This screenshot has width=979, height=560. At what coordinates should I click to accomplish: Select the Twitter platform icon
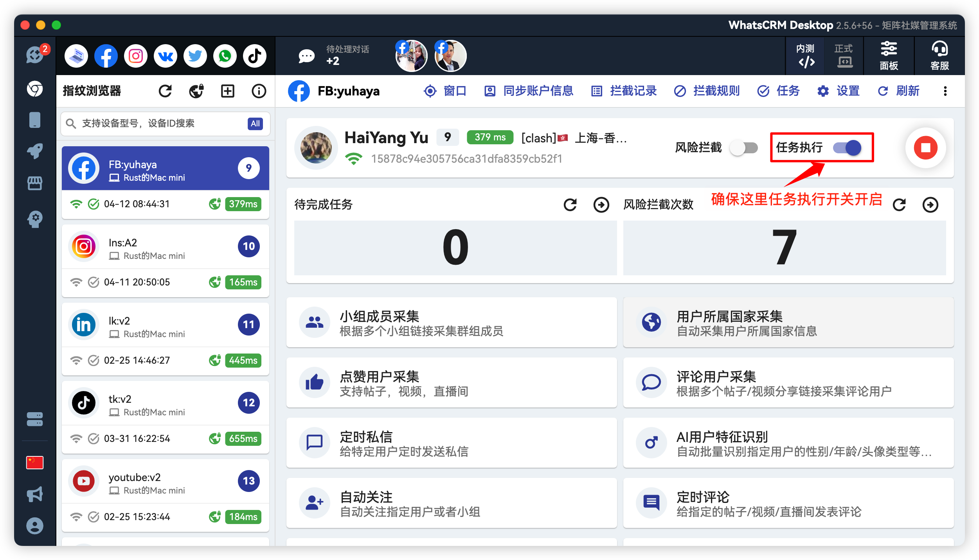195,56
